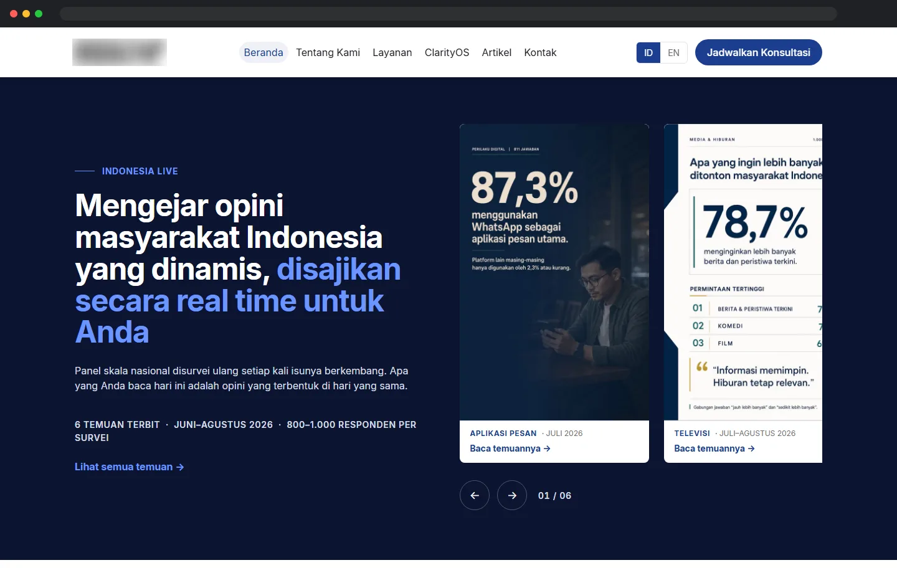Viewport: 897px width, 588px height.
Task: Click the red close window dot
Action: point(14,14)
